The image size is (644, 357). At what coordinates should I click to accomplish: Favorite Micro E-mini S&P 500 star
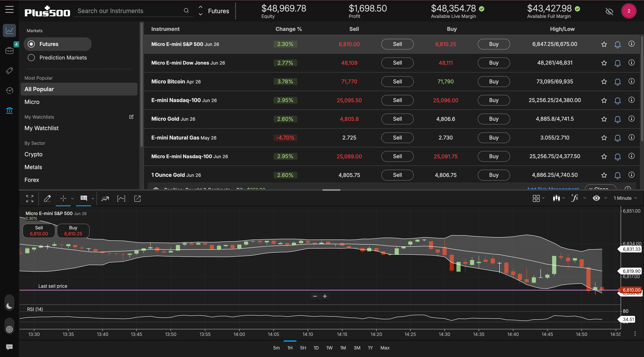(x=604, y=44)
